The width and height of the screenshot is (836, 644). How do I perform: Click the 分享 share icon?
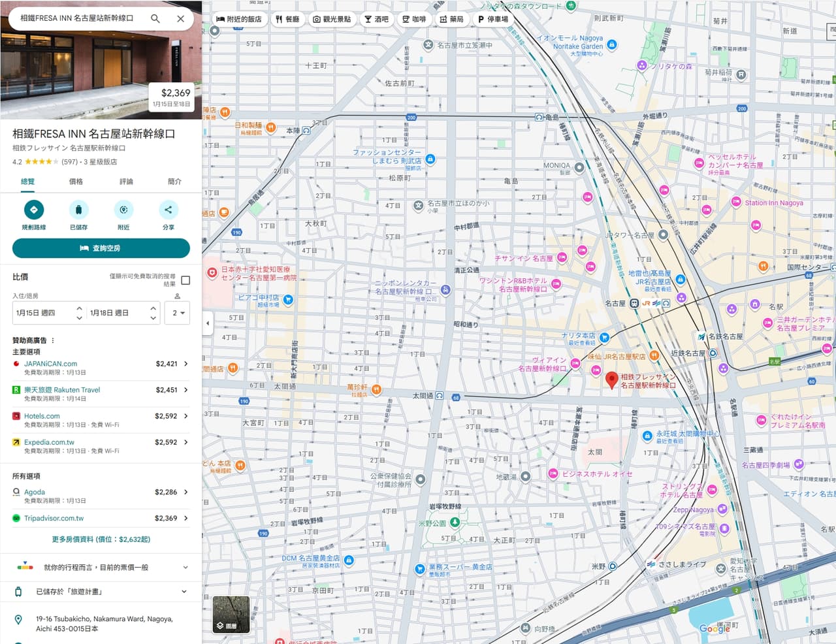click(169, 210)
